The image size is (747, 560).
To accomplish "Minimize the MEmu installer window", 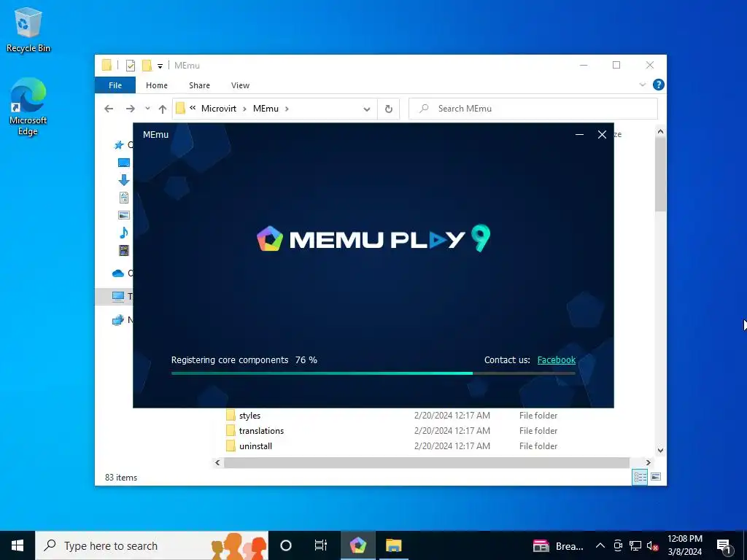I will pyautogui.click(x=579, y=135).
